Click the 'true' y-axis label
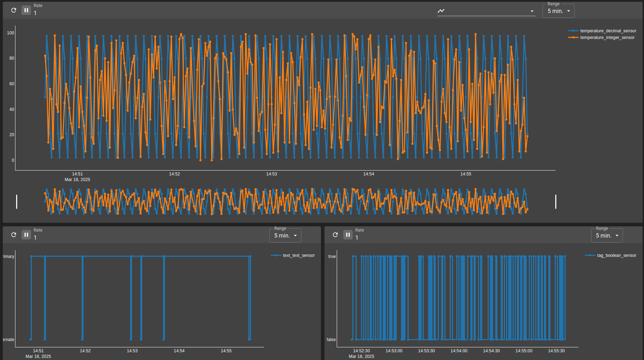Viewport: 644px width, 360px height. click(x=332, y=256)
